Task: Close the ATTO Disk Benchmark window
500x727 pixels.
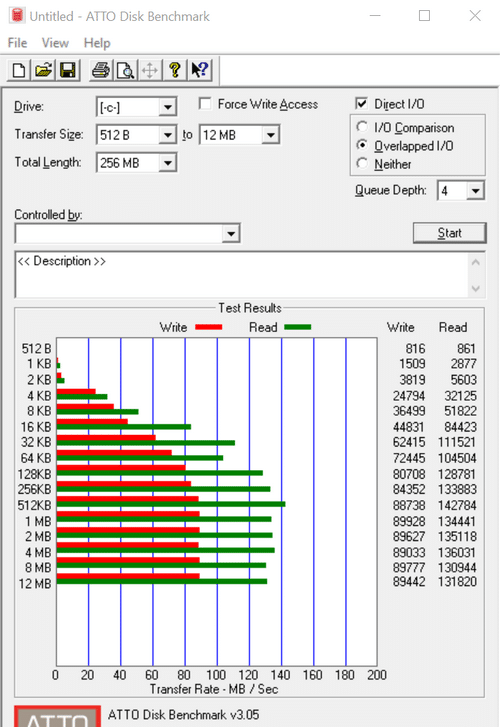Action: [x=475, y=16]
